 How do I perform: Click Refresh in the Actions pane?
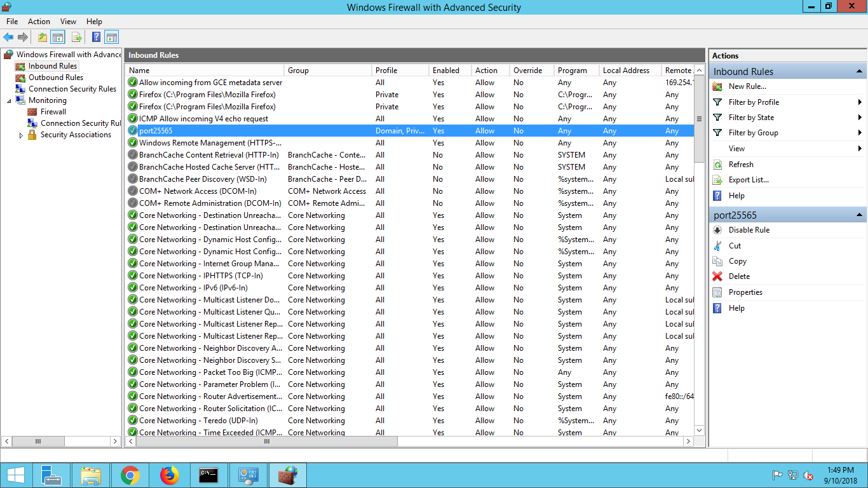tap(740, 165)
